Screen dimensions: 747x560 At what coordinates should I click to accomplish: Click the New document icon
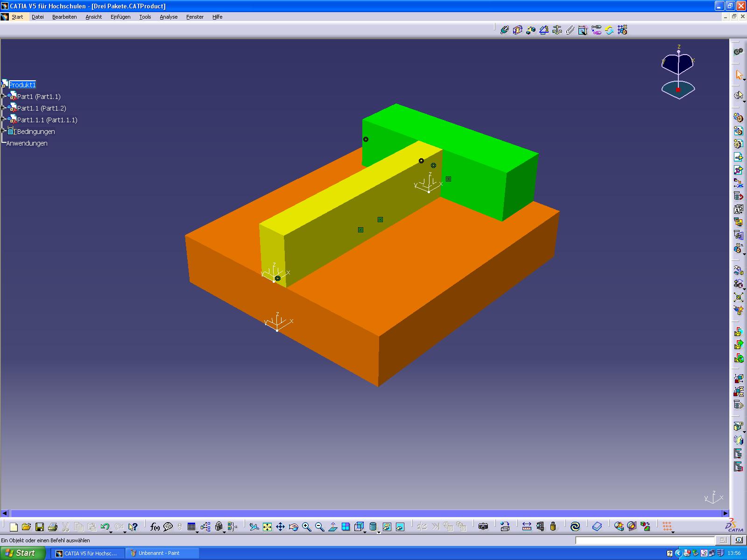pyautogui.click(x=14, y=527)
